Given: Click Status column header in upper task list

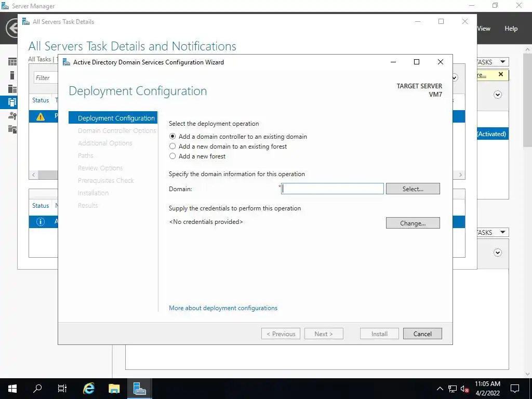Looking at the screenshot, I should (x=41, y=100).
